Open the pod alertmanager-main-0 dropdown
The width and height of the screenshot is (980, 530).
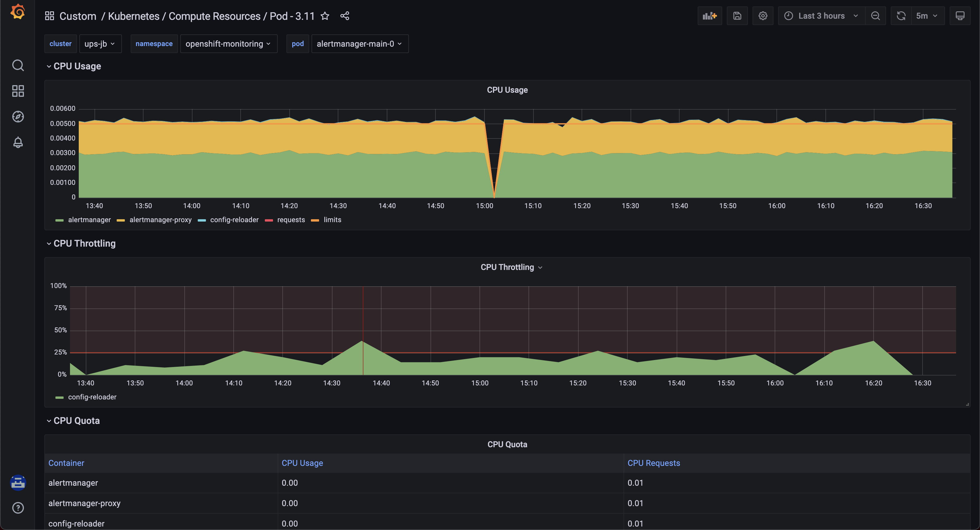click(x=359, y=44)
